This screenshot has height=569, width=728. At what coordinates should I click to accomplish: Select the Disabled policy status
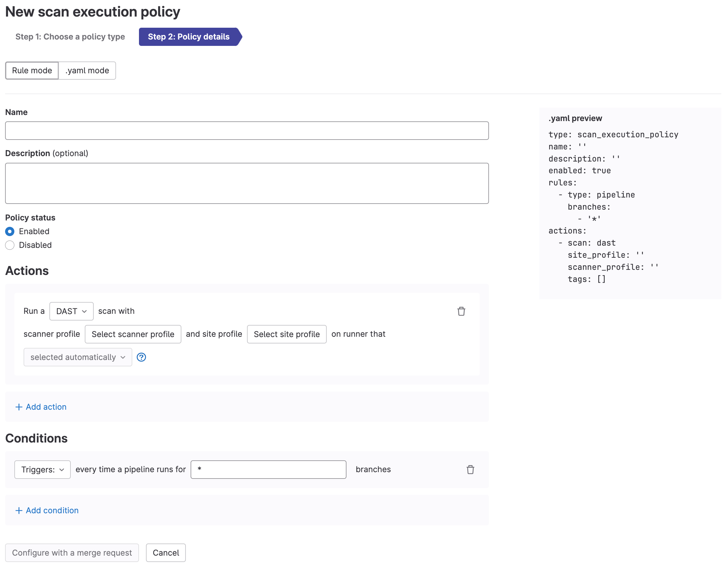[x=10, y=245]
